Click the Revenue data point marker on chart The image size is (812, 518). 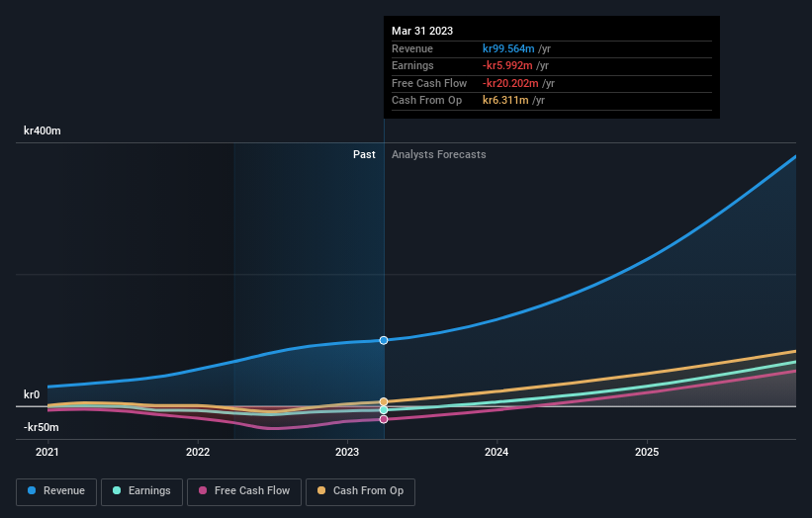pos(384,340)
